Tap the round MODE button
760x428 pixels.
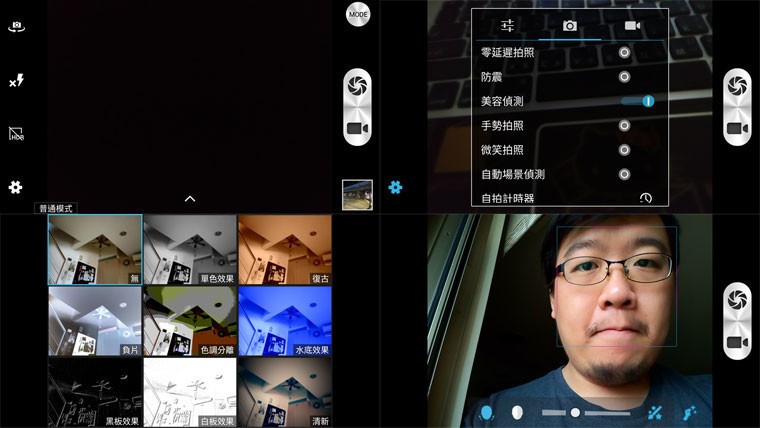coord(358,14)
